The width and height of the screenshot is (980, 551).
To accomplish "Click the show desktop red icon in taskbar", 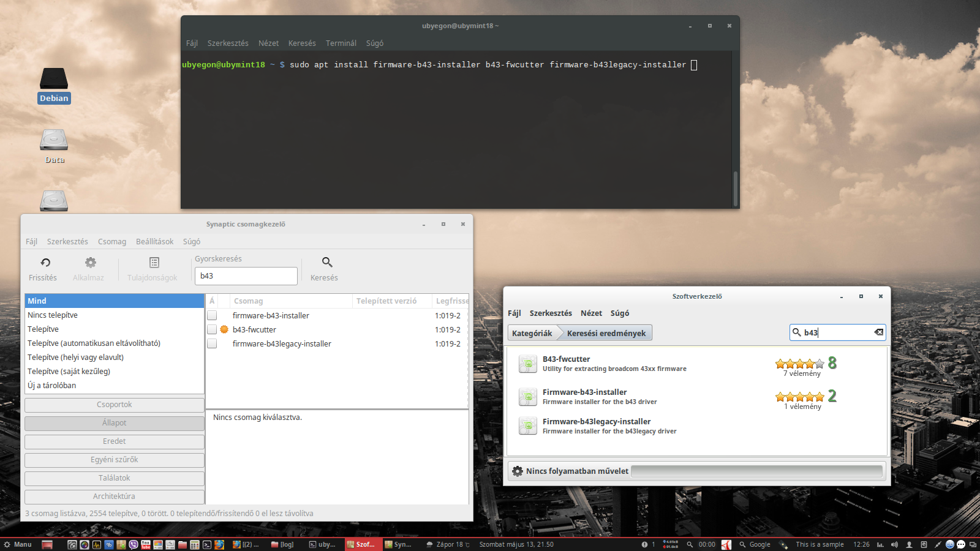I will point(47,544).
